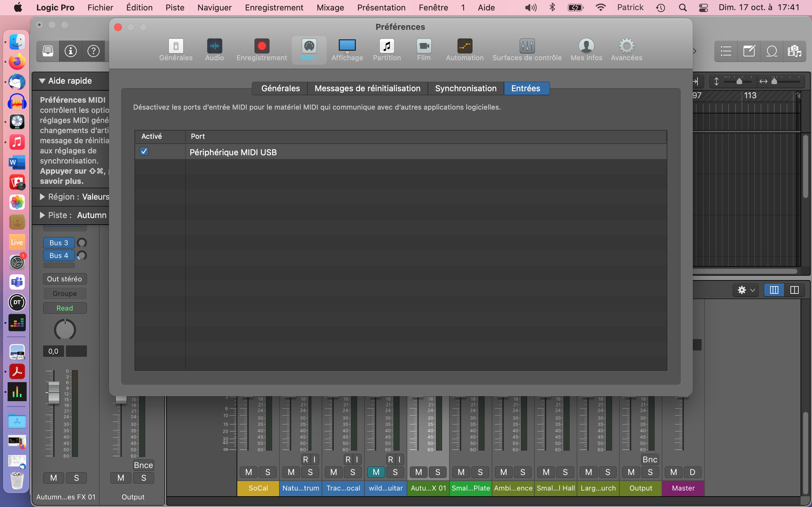Toggle mute on the wild guitar channel
Viewport: 812px width, 507px height.
coord(376,472)
